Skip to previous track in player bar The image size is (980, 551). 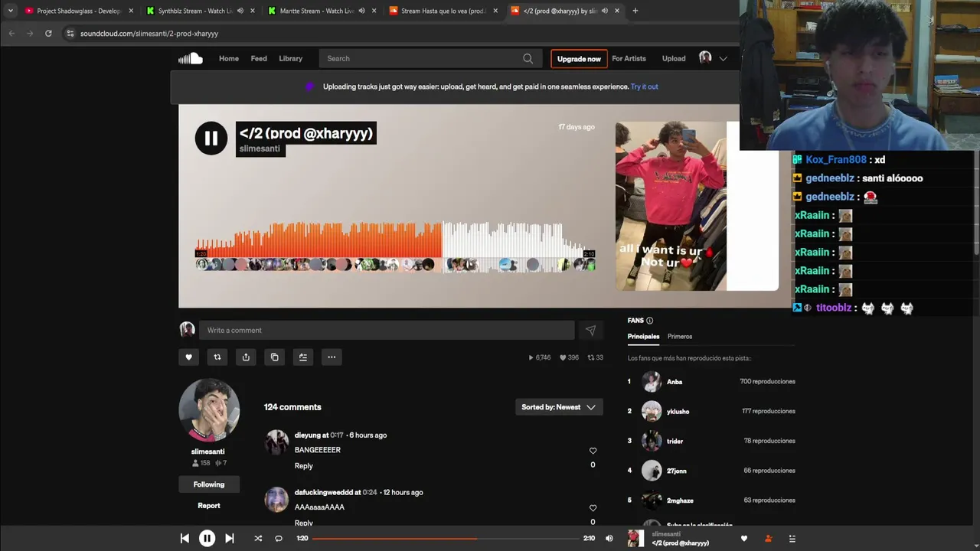click(185, 538)
